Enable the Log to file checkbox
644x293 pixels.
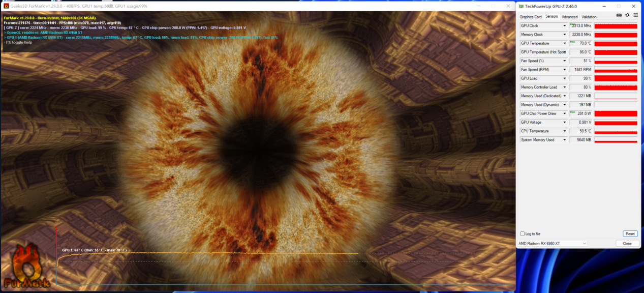point(522,234)
